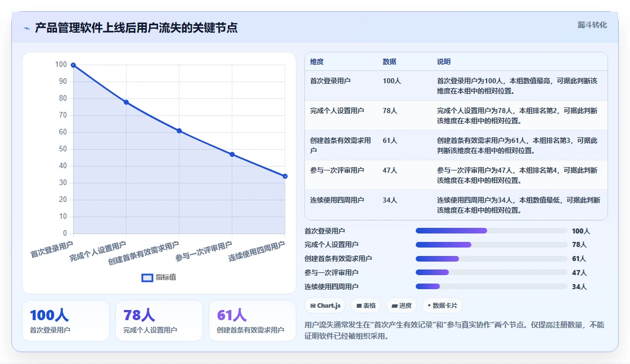Open the 100人 首次登录用户 data card

click(66, 321)
